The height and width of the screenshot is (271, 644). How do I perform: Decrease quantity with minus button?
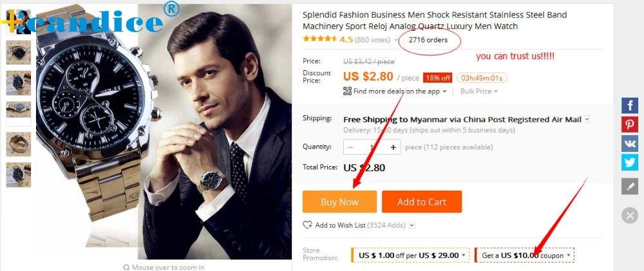pyautogui.click(x=350, y=147)
